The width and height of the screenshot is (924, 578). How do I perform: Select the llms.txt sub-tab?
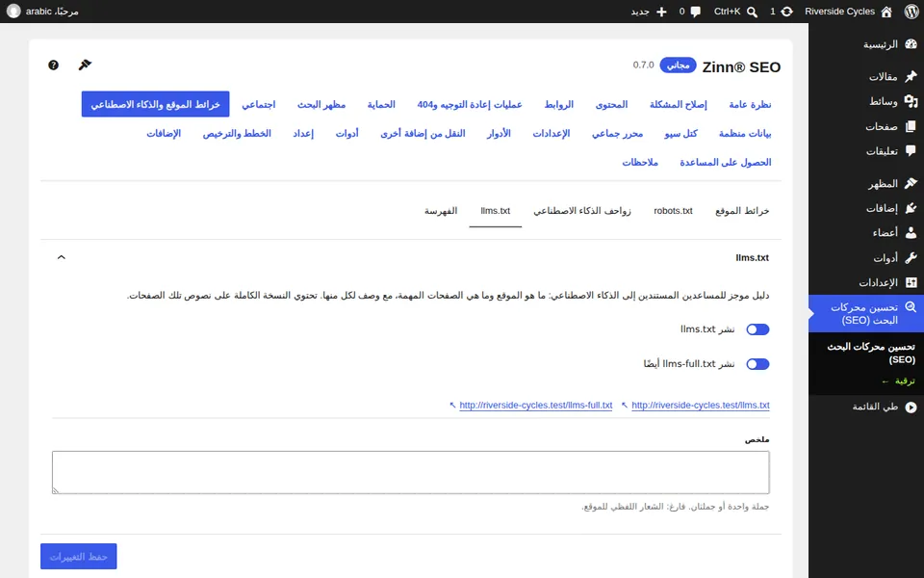tap(495, 211)
